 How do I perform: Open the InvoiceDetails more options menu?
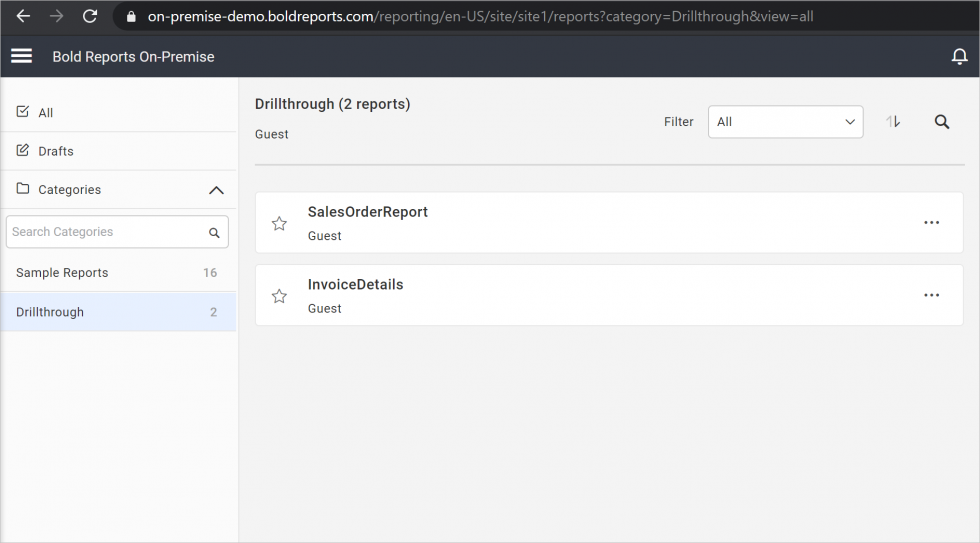931,295
